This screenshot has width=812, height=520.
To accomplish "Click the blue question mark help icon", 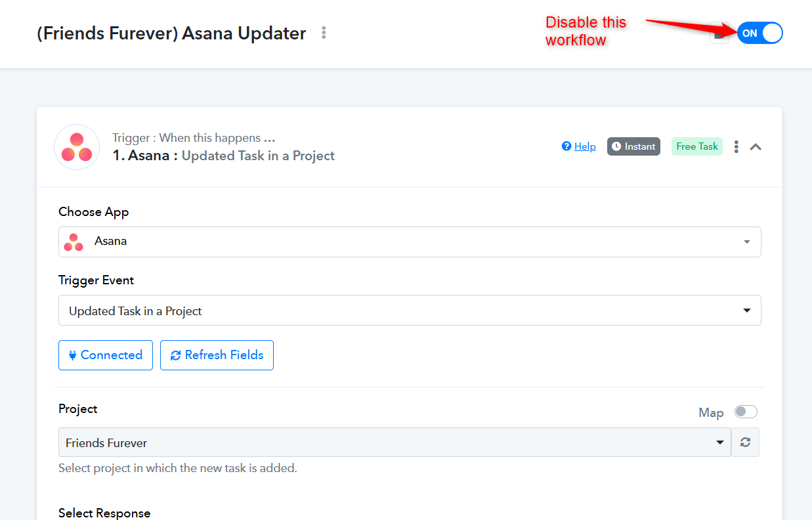I will tap(566, 146).
